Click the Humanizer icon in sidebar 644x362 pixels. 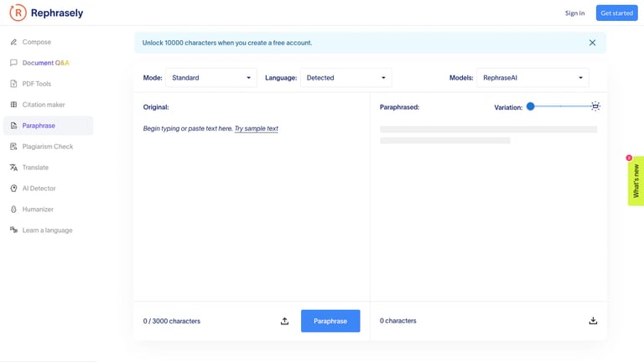coord(13,209)
